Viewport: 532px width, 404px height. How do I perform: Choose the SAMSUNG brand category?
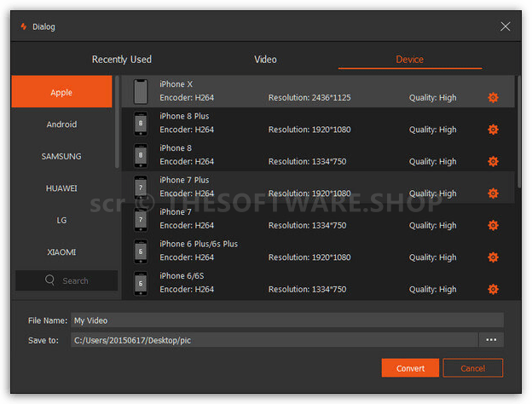tap(61, 156)
